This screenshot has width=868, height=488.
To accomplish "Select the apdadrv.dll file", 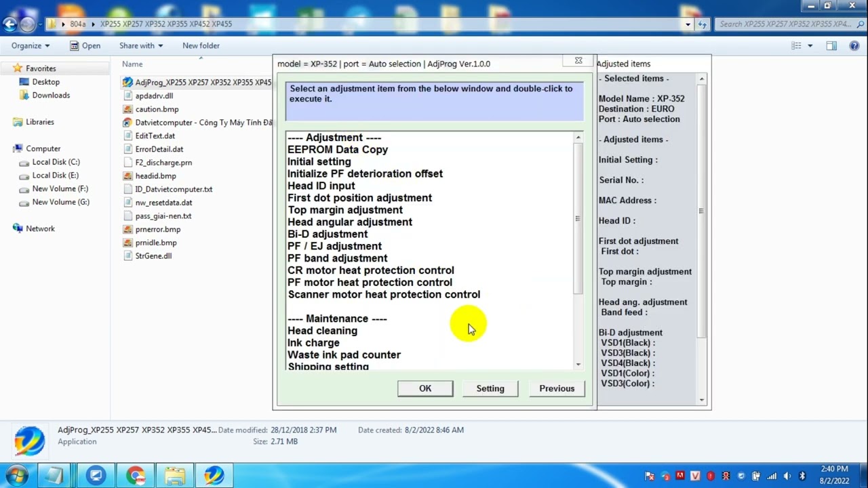I will click(154, 96).
